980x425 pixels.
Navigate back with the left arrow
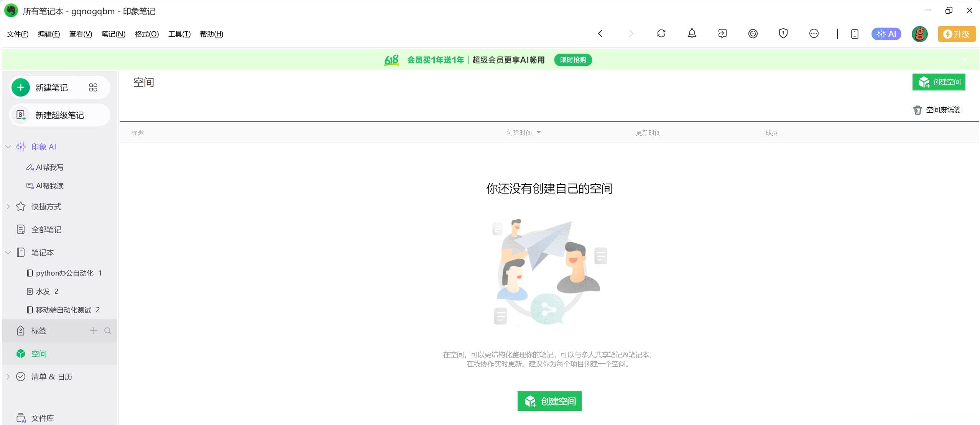(600, 34)
